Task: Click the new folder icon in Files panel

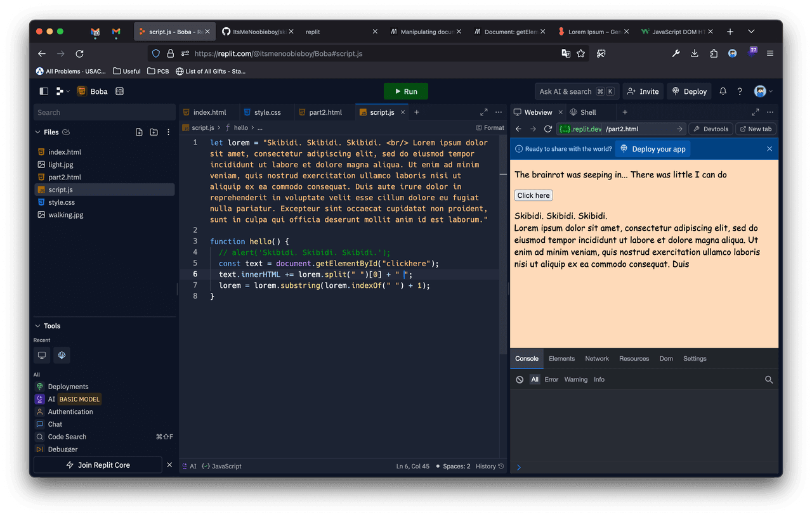Action: pos(154,132)
